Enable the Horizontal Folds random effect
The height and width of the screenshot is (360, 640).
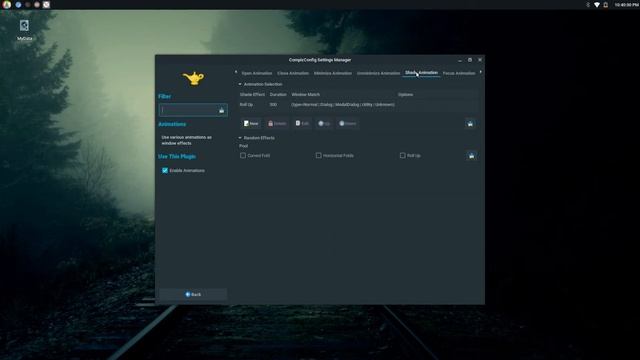[318, 156]
